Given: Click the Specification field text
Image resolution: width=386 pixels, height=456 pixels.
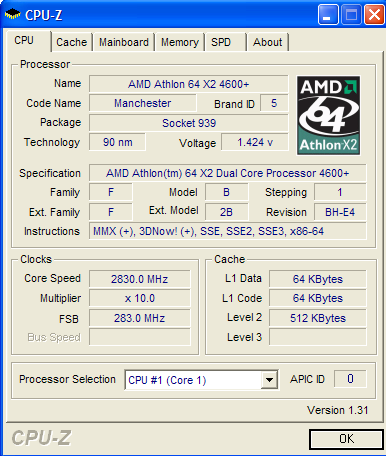Looking at the screenshot, I should (x=228, y=173).
